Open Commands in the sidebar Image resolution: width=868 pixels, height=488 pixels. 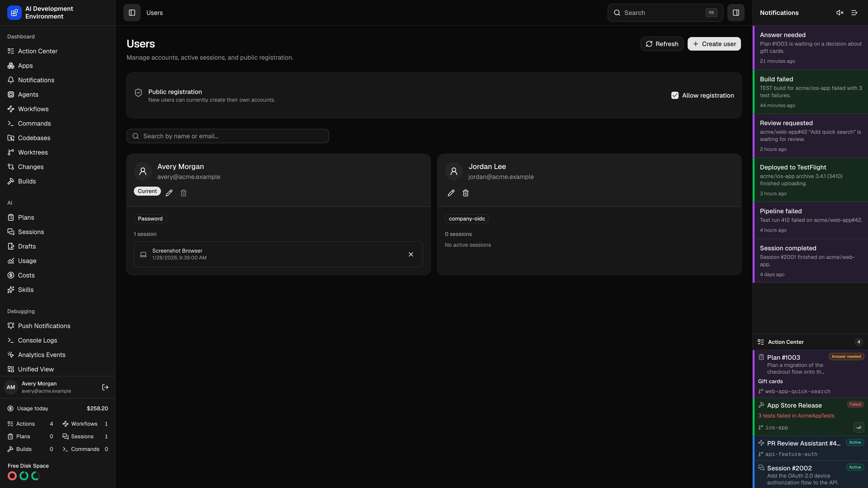tap(58, 124)
